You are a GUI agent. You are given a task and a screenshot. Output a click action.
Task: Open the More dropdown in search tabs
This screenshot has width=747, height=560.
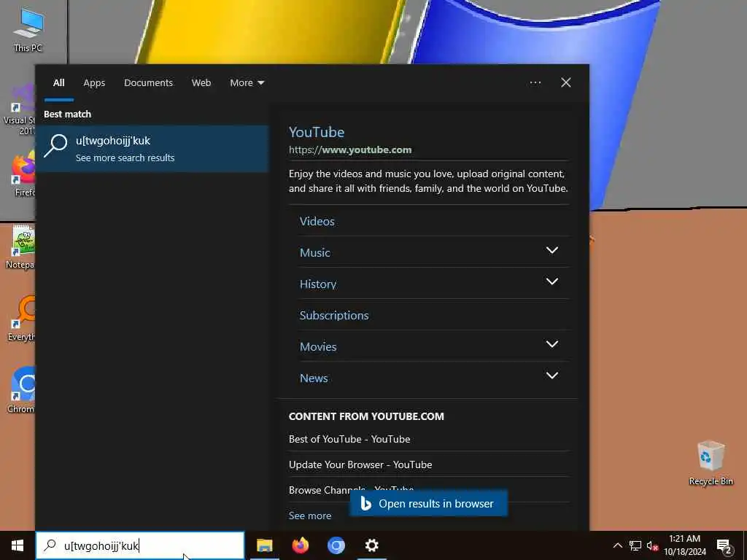[247, 83]
